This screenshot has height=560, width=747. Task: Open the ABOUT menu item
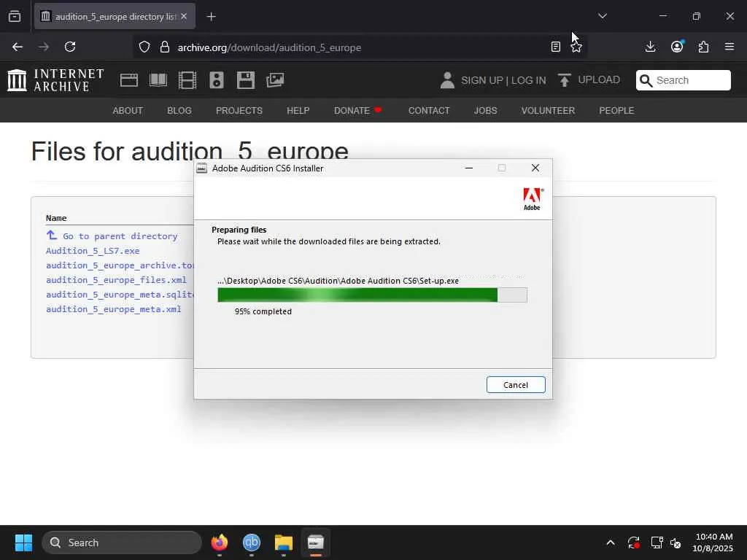[x=128, y=111]
